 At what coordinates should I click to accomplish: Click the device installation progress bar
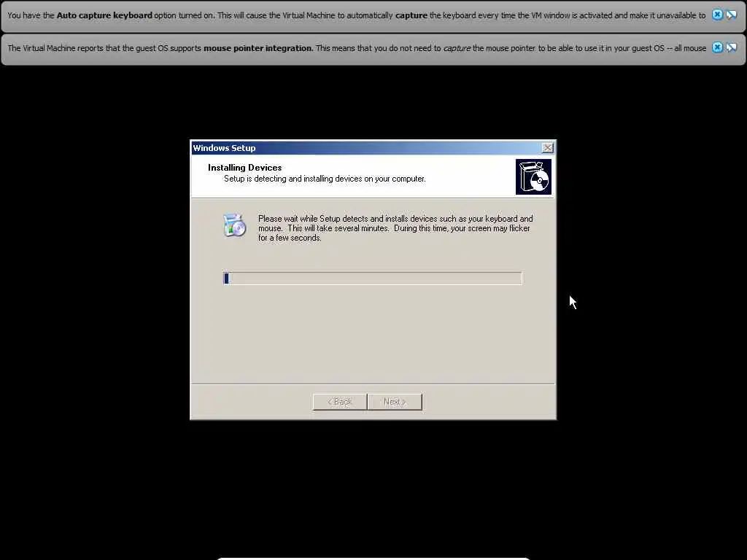pyautogui.click(x=373, y=279)
